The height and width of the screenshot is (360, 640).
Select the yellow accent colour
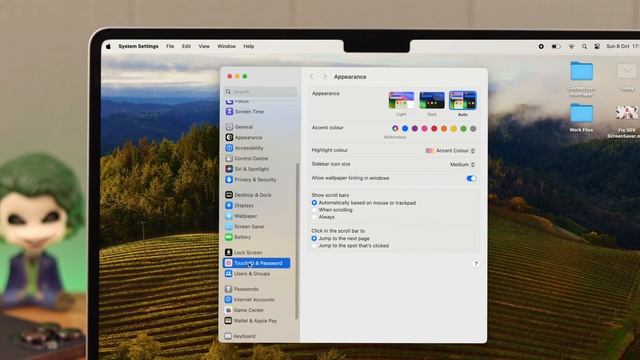click(x=453, y=129)
